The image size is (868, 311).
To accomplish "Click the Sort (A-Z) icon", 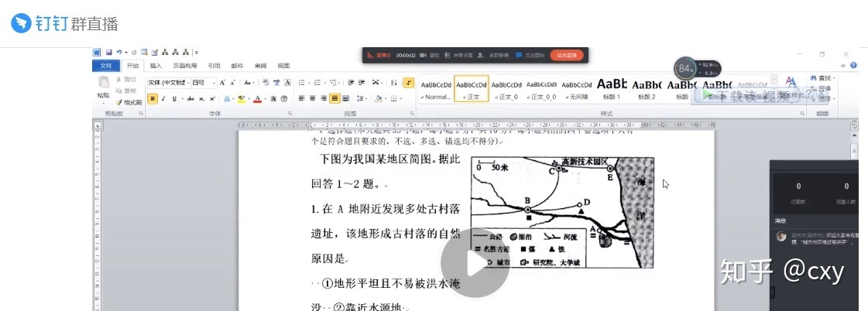I will tap(394, 83).
